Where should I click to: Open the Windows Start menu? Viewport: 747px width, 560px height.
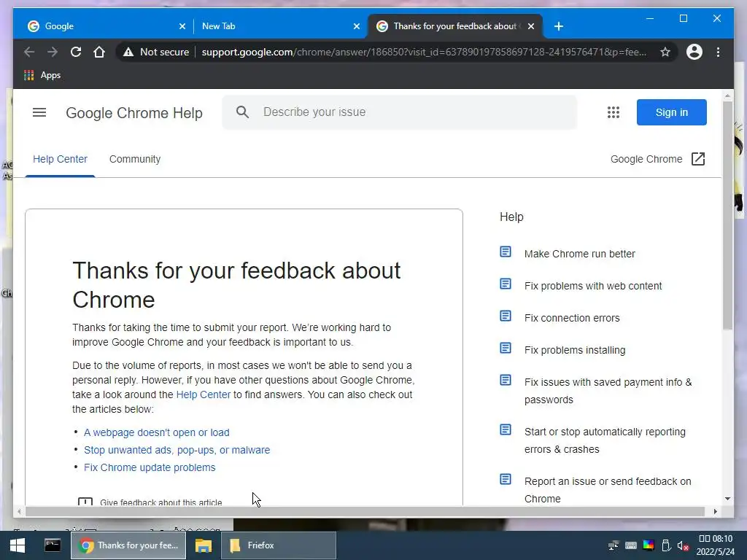[18, 545]
